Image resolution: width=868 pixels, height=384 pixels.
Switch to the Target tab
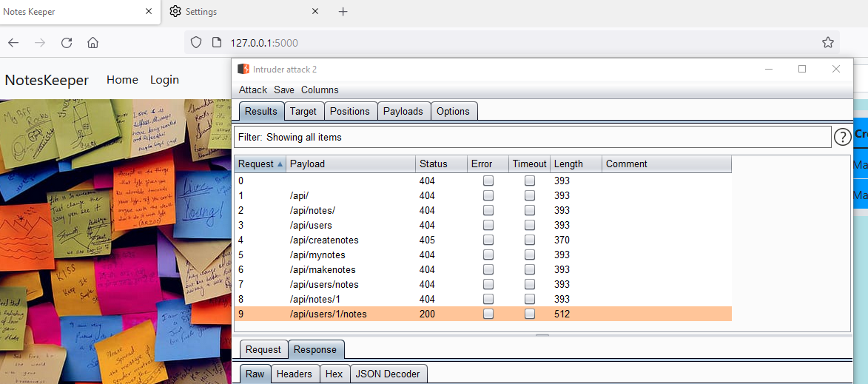coord(303,111)
